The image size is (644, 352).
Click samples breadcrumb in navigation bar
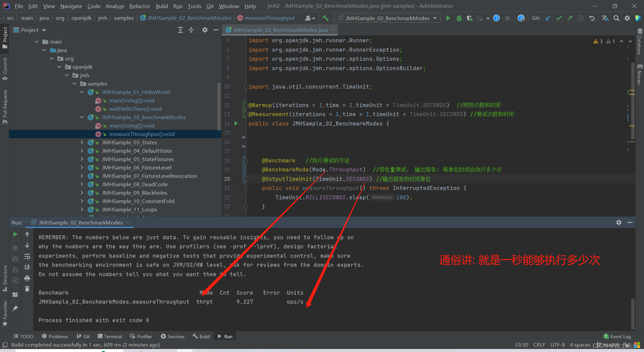tap(124, 18)
